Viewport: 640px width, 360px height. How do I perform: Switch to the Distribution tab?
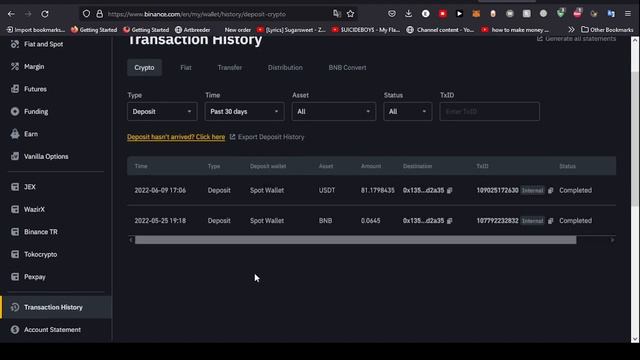(x=285, y=68)
